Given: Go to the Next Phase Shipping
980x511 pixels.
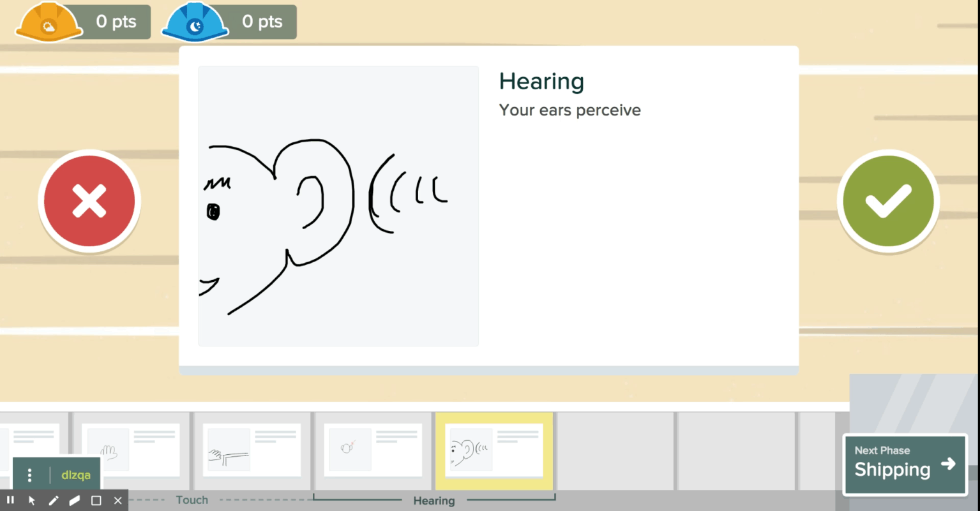Looking at the screenshot, I should pyautogui.click(x=905, y=465).
